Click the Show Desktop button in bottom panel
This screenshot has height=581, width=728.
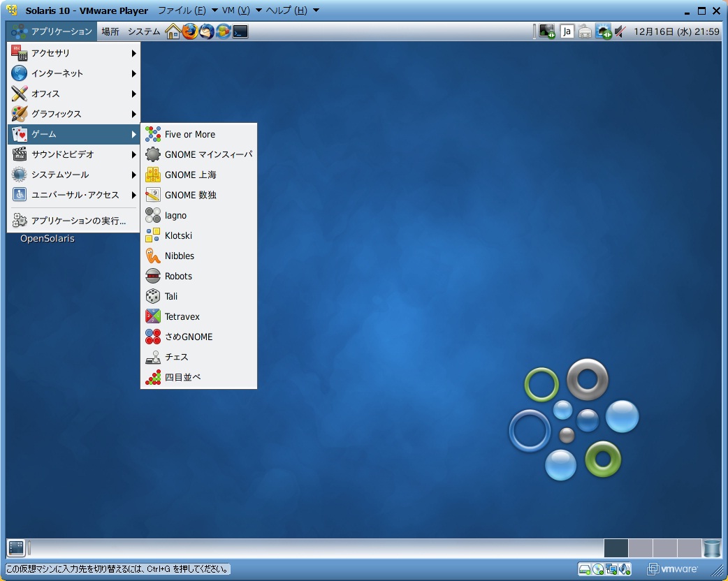point(16,548)
